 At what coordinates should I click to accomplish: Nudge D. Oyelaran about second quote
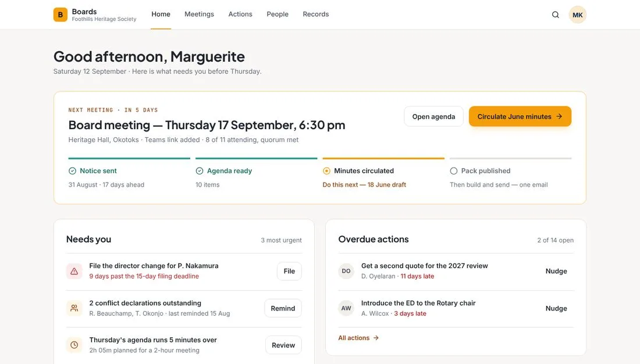556,271
